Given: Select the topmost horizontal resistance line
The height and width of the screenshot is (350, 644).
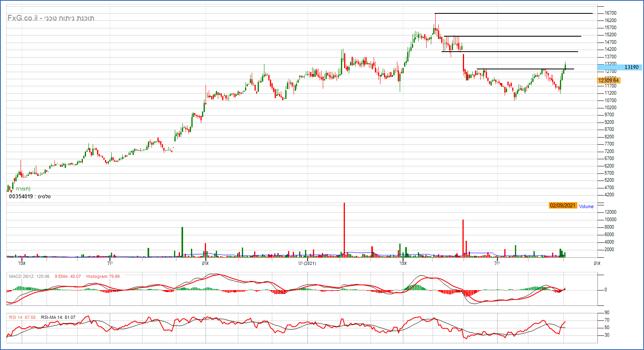Looking at the screenshot, I should click(x=513, y=13).
